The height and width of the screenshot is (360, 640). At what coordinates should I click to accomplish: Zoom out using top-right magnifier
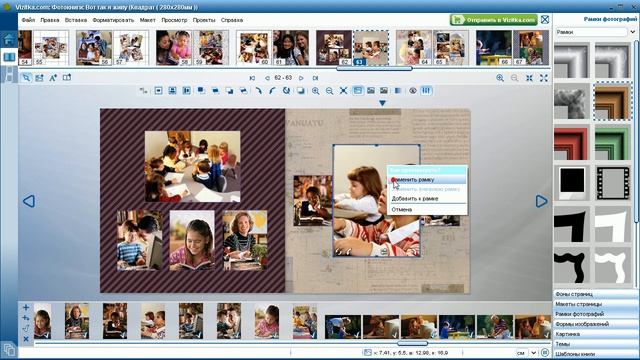[x=515, y=78]
